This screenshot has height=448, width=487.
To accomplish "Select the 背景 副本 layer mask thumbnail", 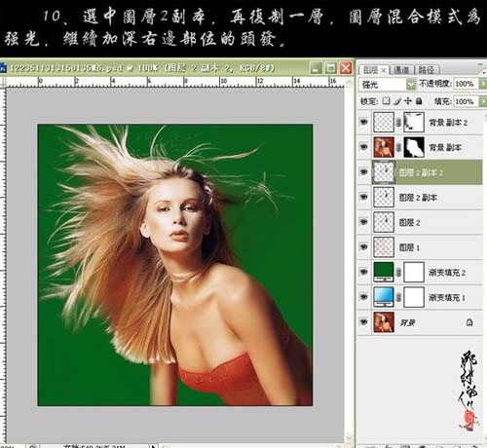I will 414,147.
